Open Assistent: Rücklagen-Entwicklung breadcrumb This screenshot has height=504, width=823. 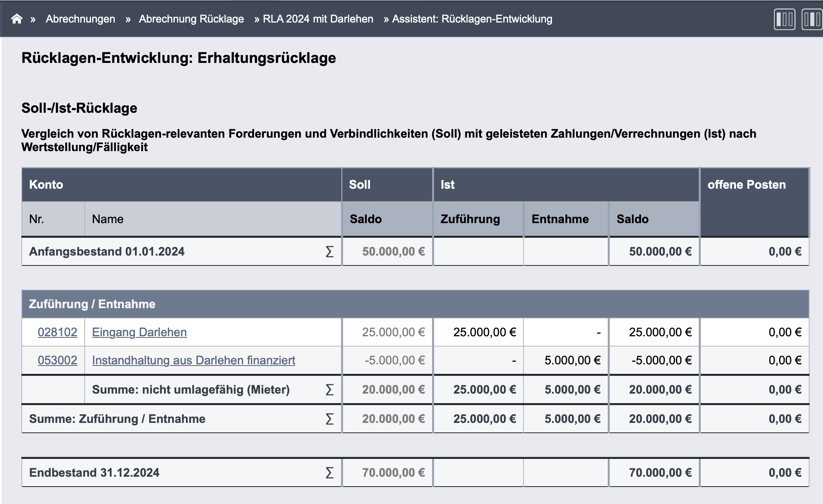(x=472, y=19)
